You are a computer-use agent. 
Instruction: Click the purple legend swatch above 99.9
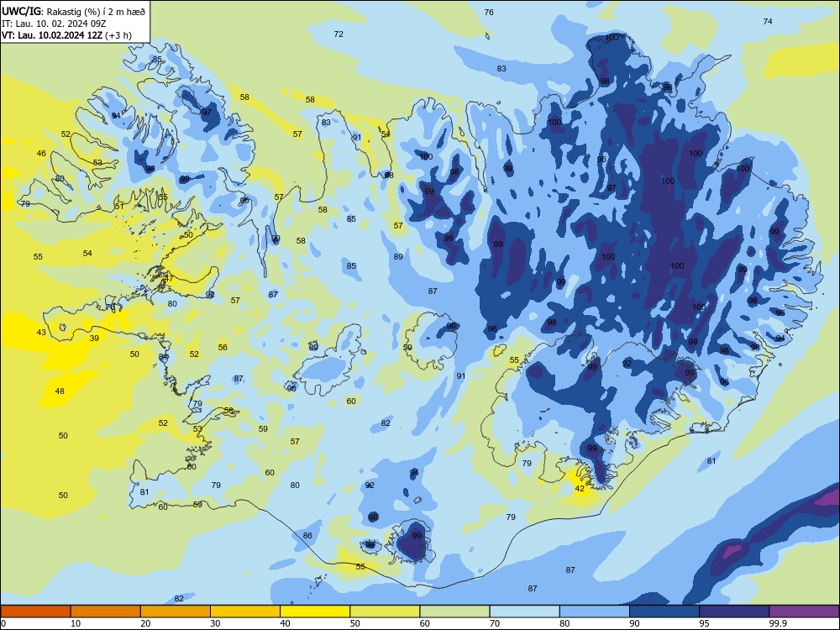pos(804,612)
